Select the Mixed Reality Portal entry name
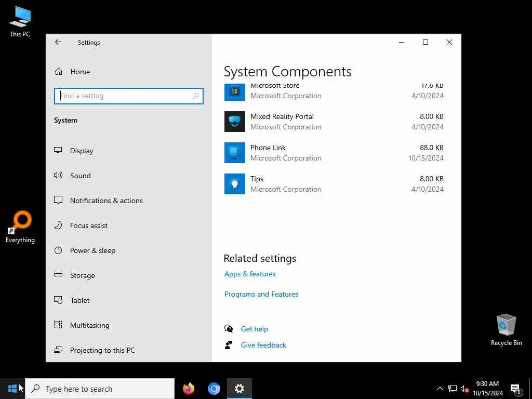The height and width of the screenshot is (399, 532). pos(282,116)
